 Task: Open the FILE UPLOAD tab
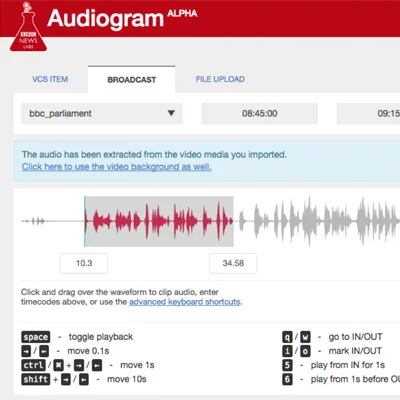point(220,79)
